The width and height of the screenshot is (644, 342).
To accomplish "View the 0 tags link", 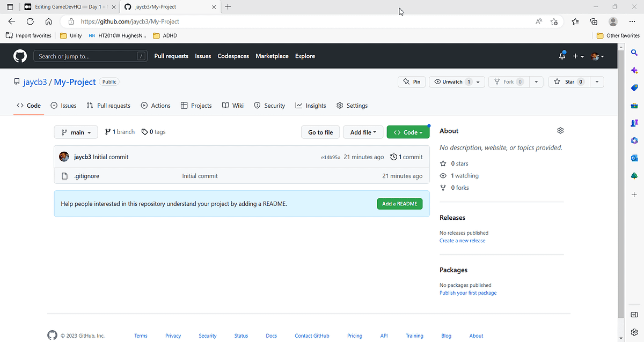I will click(x=153, y=132).
